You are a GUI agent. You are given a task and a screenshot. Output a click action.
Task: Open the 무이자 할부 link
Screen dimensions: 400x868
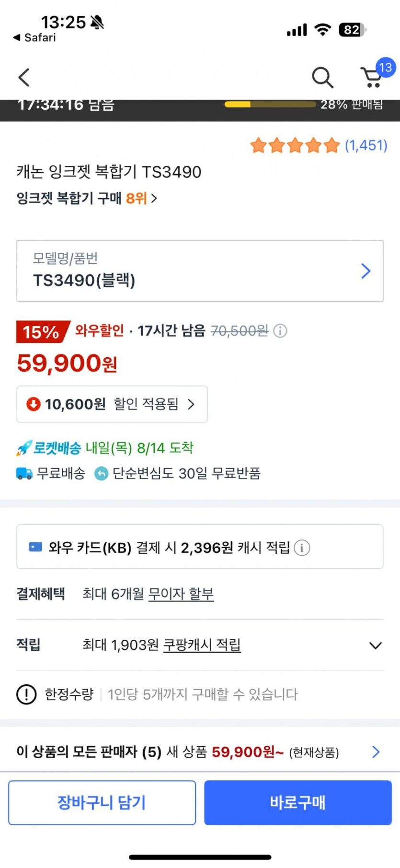[181, 594]
